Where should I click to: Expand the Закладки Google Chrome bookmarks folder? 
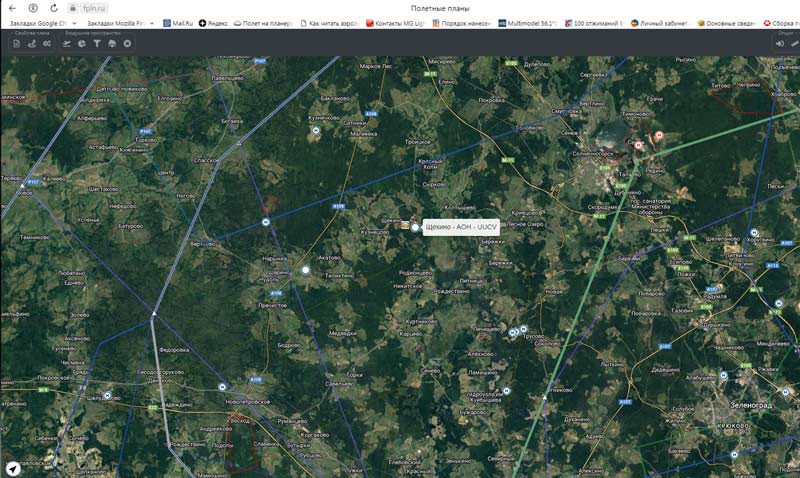tap(38, 22)
